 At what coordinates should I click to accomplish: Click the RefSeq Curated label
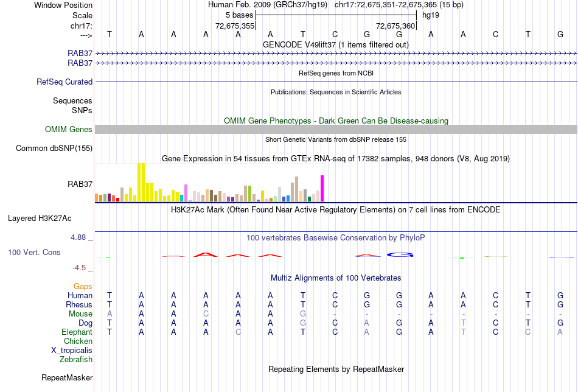[x=64, y=82]
